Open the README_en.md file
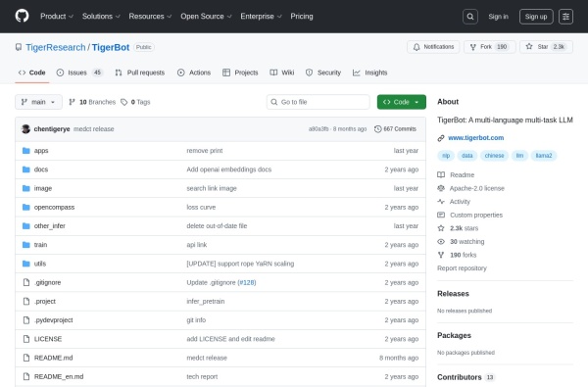Image resolution: width=588 pixels, height=387 pixels. click(59, 376)
